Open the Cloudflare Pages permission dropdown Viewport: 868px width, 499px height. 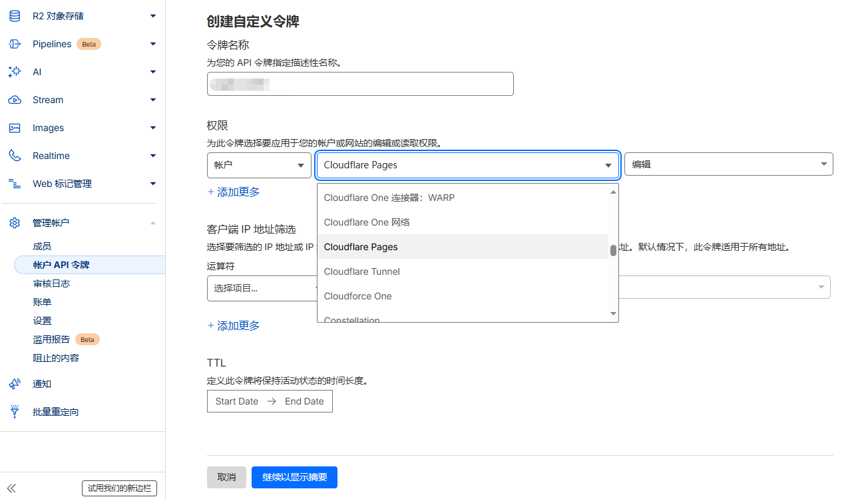coord(468,165)
